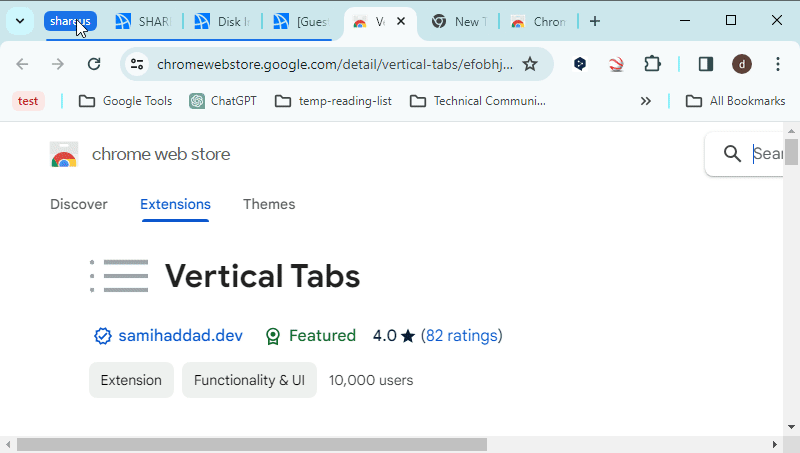Toggle the browser side panel

click(706, 64)
